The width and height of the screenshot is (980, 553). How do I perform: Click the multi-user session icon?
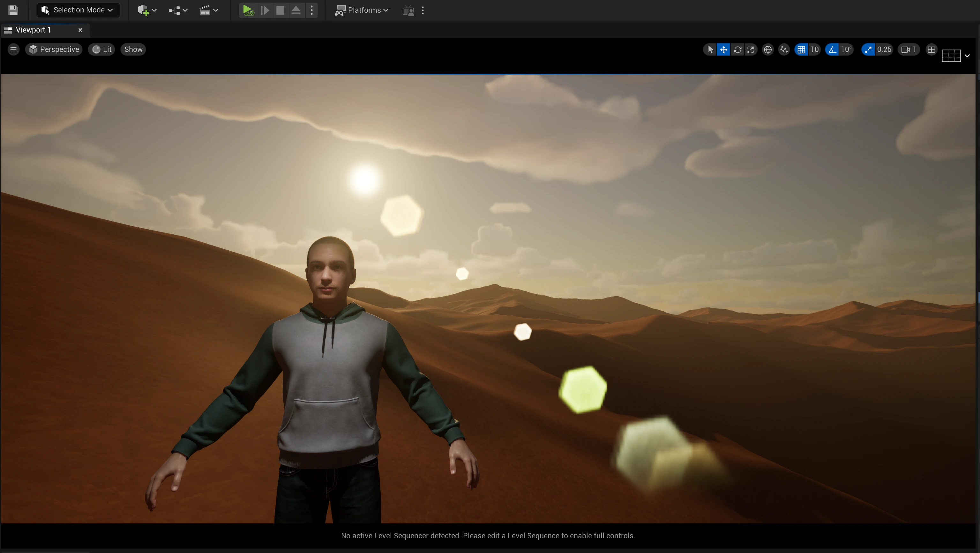point(408,10)
